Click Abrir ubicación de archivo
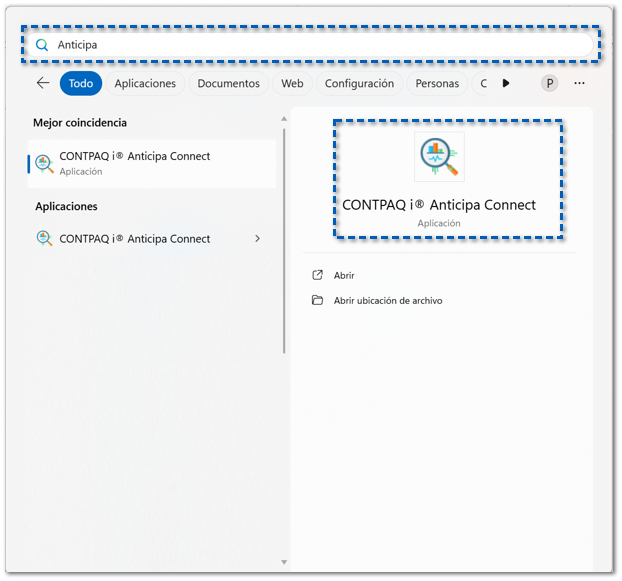Image resolution: width=622 pixels, height=581 pixels. click(388, 301)
